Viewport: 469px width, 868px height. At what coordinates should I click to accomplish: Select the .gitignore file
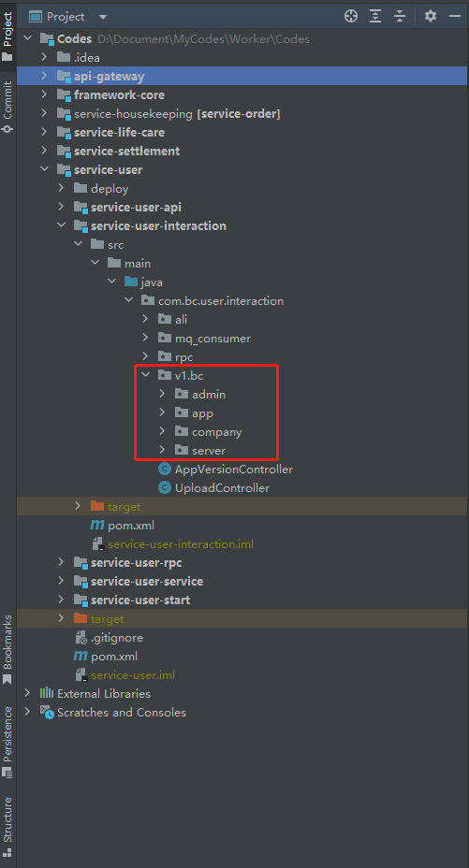110,638
